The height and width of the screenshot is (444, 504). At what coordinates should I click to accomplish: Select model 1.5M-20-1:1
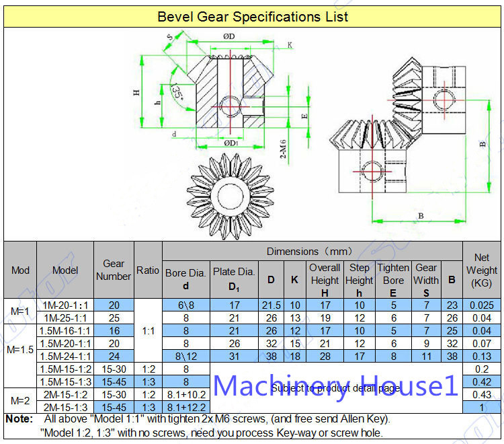click(65, 344)
